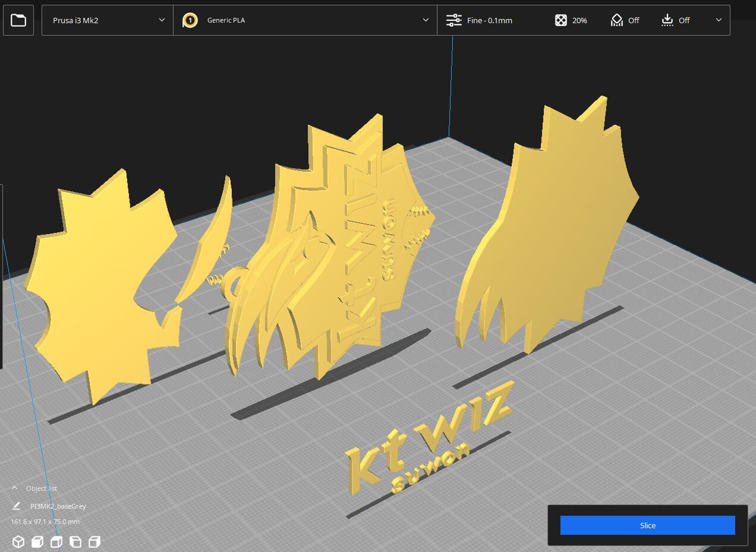This screenshot has height=552, width=756.
Task: Click the support Off icon
Action: click(x=616, y=20)
